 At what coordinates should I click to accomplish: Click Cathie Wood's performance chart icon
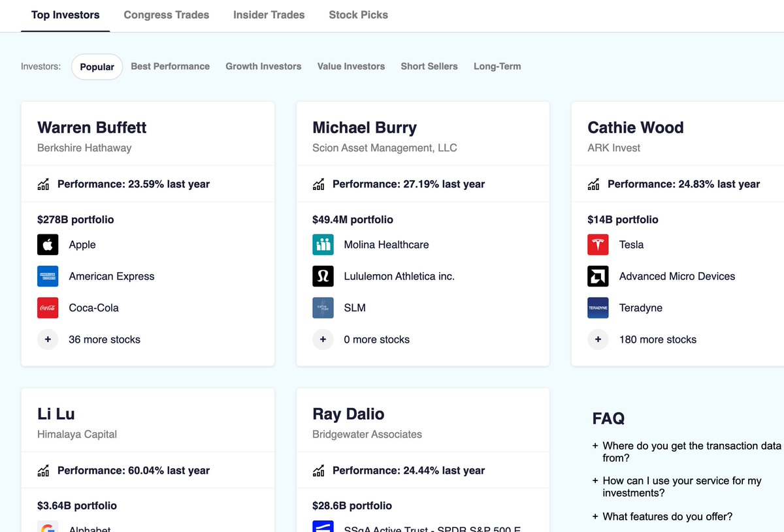pyautogui.click(x=593, y=185)
